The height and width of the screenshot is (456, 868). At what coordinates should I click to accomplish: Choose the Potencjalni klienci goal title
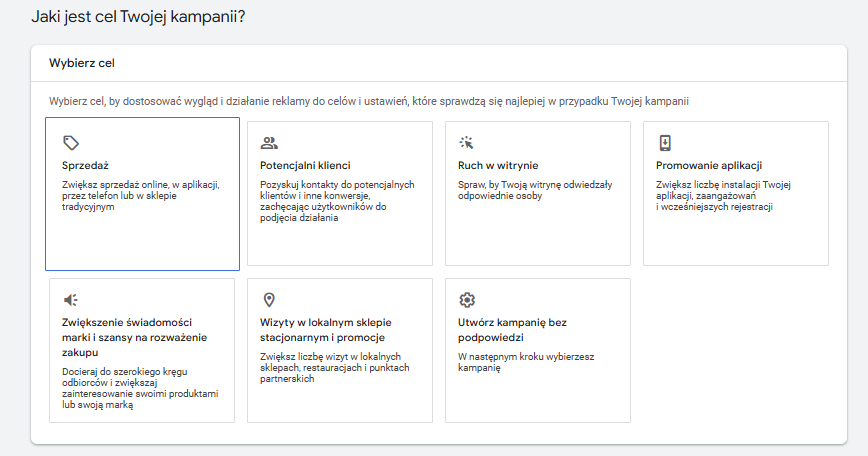pyautogui.click(x=305, y=165)
